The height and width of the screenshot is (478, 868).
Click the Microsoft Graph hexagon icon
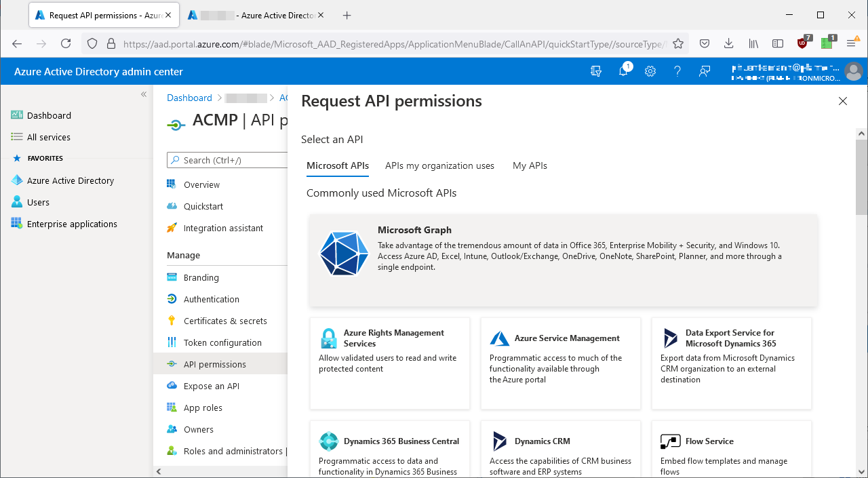point(344,254)
